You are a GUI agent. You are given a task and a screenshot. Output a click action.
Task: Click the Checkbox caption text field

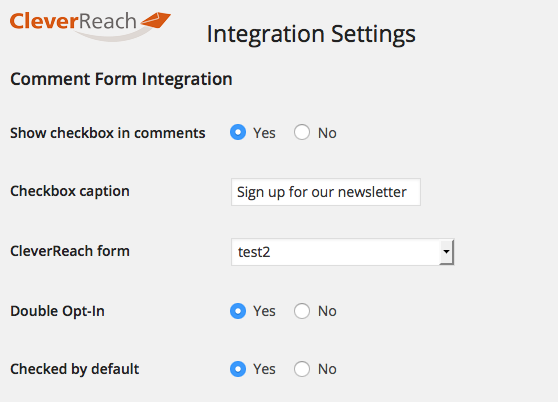pyautogui.click(x=326, y=192)
